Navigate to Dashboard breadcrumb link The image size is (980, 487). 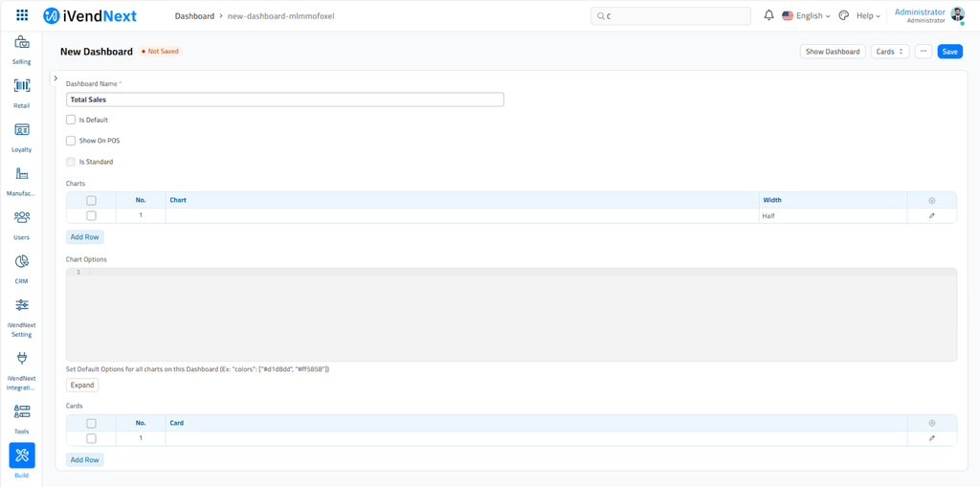[194, 16]
